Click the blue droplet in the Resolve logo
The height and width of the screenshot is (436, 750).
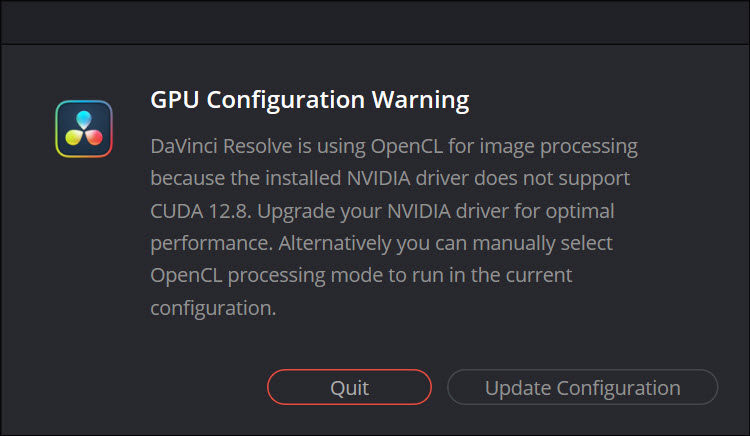[84, 119]
